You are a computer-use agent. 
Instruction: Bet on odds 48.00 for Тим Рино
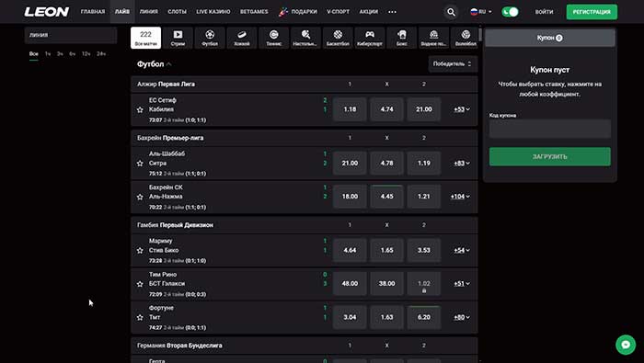pyautogui.click(x=350, y=283)
